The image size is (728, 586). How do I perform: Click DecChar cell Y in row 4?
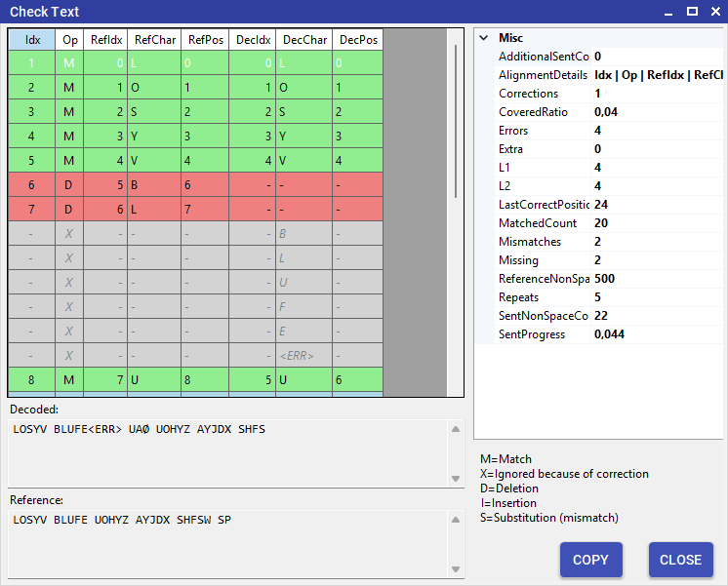click(x=304, y=136)
